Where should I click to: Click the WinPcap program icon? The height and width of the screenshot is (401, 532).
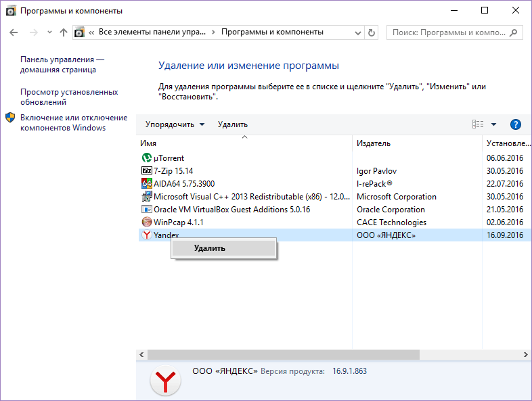(147, 222)
